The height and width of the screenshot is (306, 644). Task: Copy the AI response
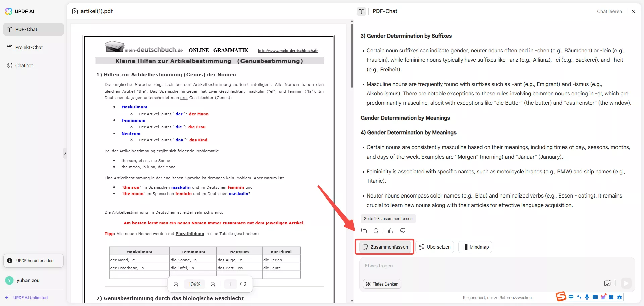[x=364, y=231]
